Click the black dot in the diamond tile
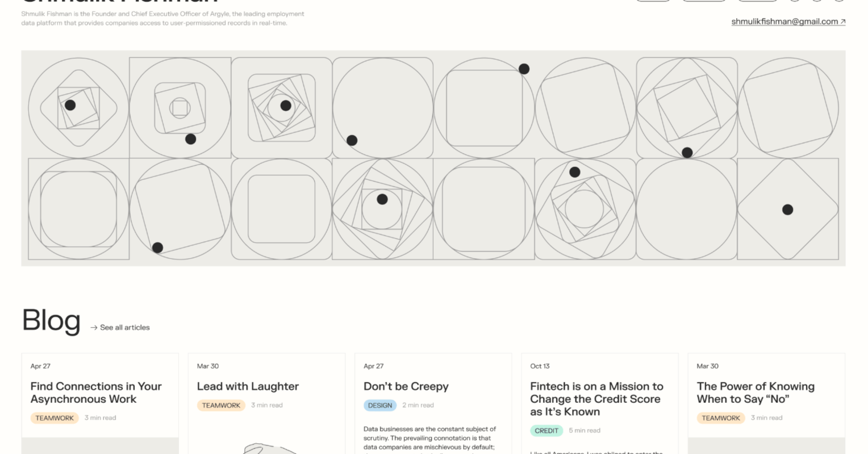 point(787,210)
